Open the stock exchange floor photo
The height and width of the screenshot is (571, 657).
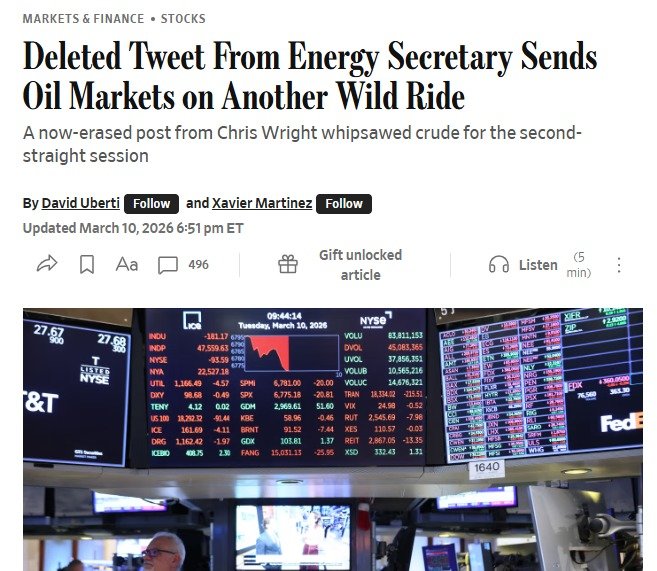(332, 440)
